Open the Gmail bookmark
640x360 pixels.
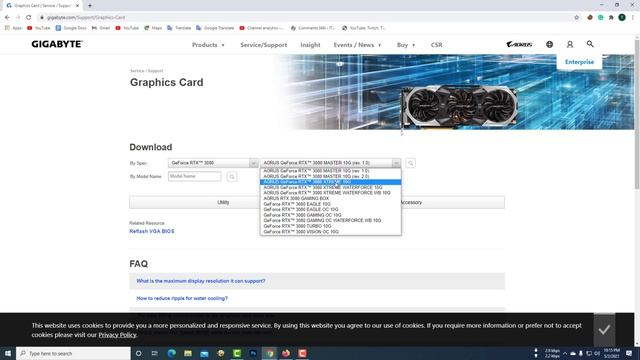click(101, 28)
